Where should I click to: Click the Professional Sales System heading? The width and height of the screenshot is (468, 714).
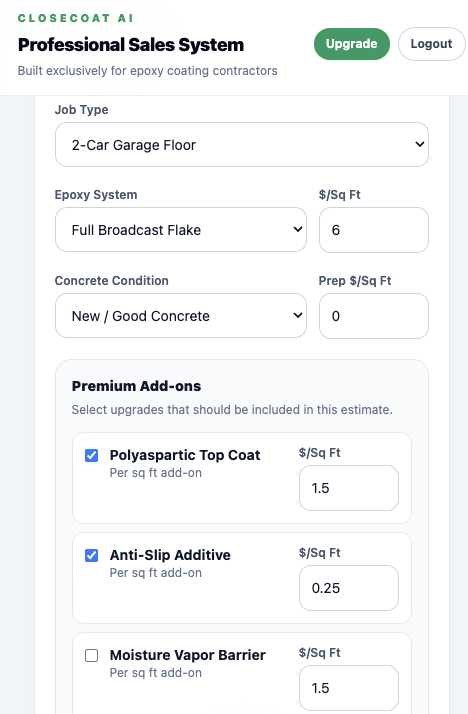(x=131, y=45)
